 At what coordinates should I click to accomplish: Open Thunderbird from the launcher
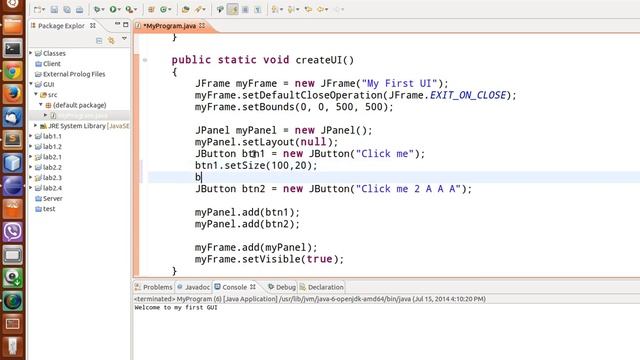(x=13, y=118)
